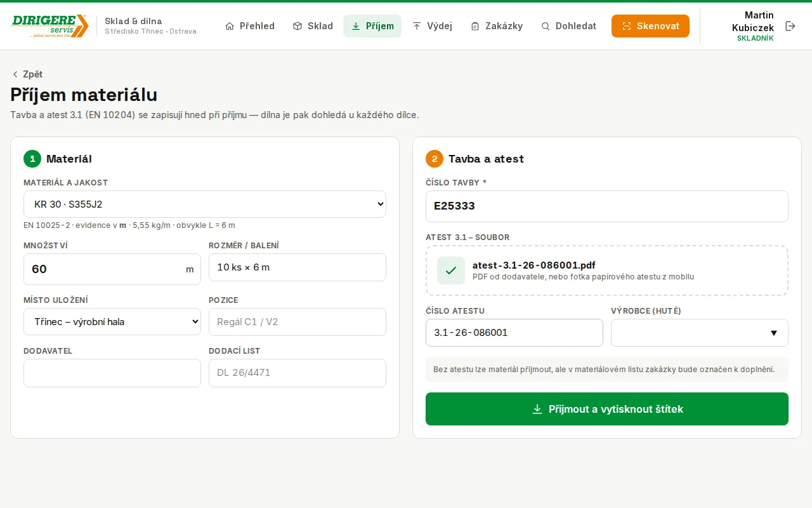
Task: Click the Sklad & dílna title text
Action: (133, 21)
